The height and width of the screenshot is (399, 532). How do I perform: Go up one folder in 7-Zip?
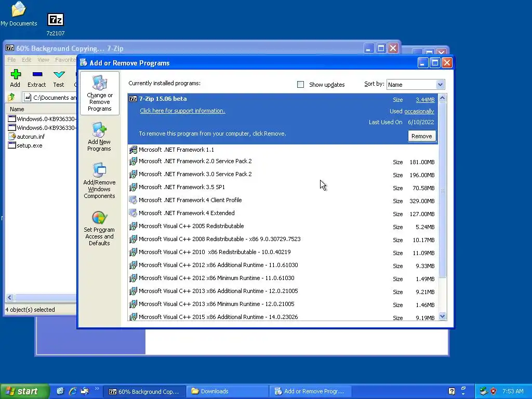tap(11, 97)
